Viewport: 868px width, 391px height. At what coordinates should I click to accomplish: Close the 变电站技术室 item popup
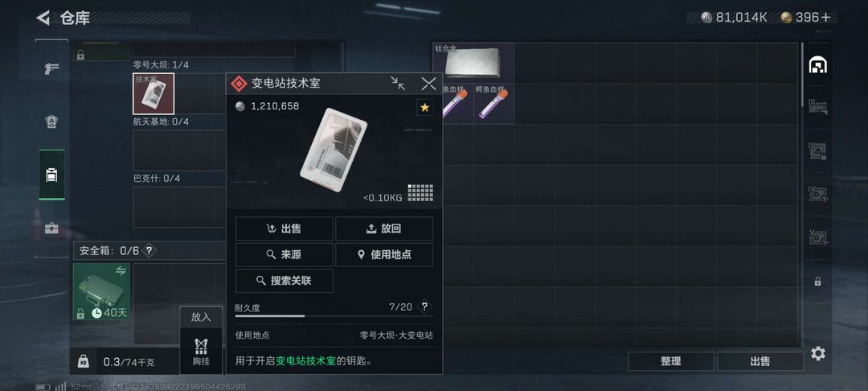[428, 84]
